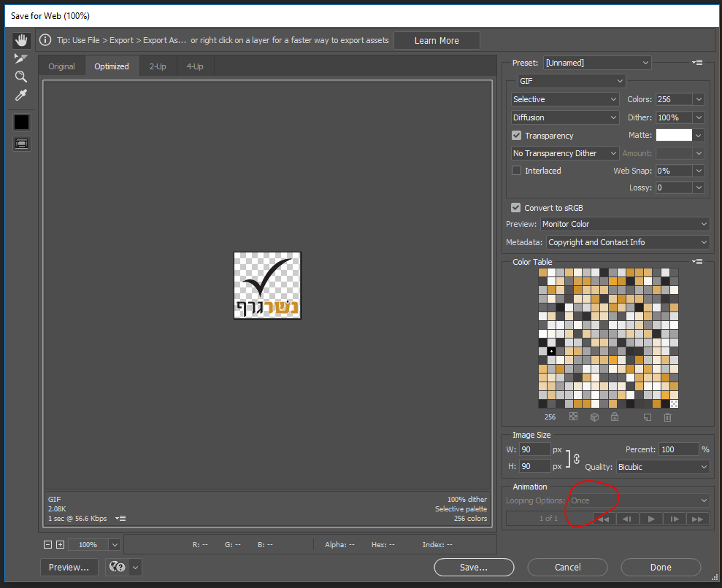722x588 pixels.
Task: Open the Matte color dropdown arrow
Action: [x=699, y=135]
